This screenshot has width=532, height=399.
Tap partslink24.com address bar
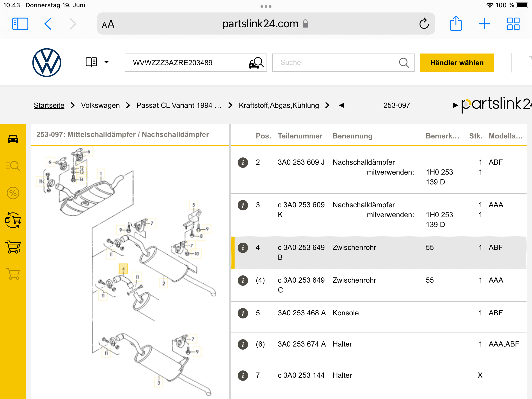266,24
